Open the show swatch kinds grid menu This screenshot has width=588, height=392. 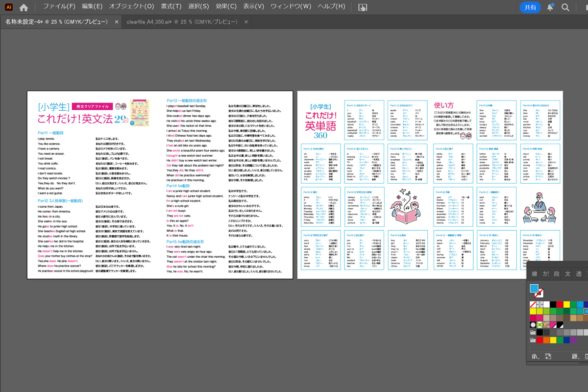click(575, 356)
